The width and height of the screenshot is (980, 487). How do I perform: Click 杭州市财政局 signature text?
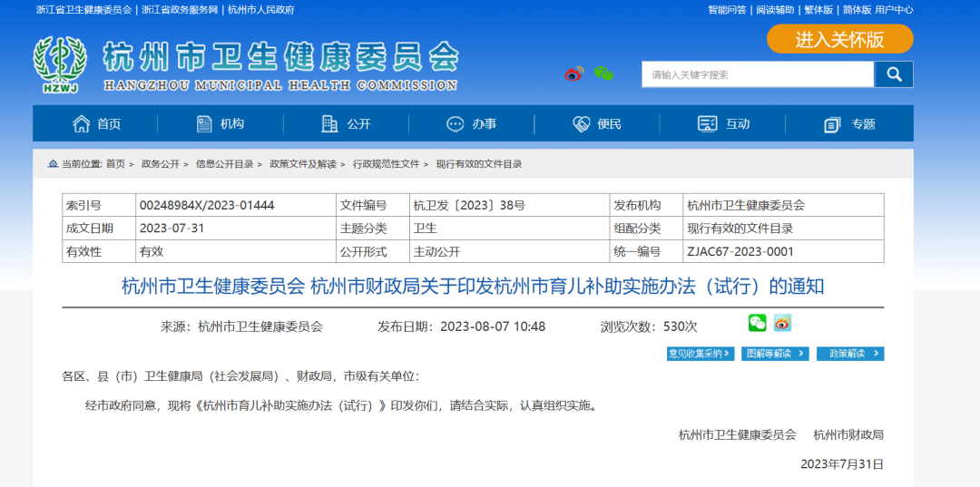click(848, 434)
